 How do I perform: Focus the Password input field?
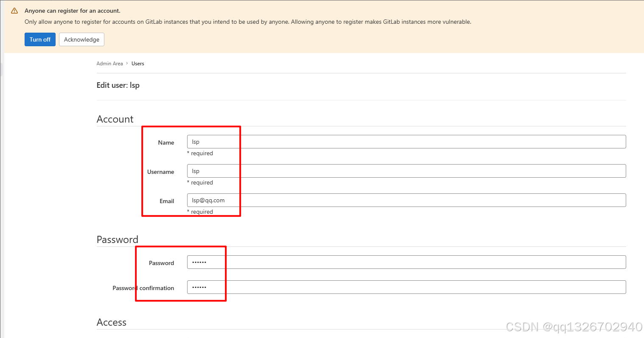[x=406, y=262]
